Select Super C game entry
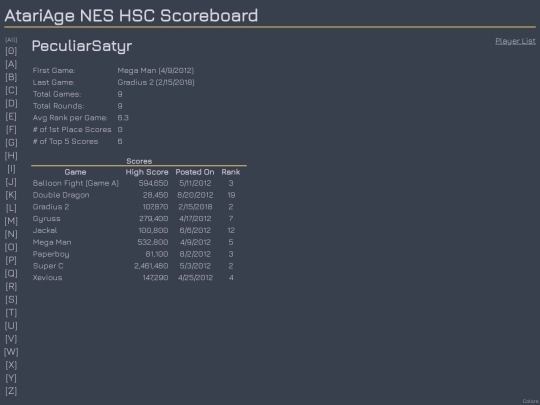Screen dimensions: 540x405 click(x=48, y=266)
